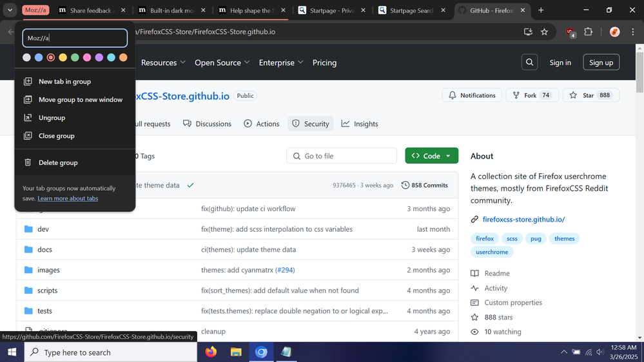Viewport: 644px width, 362px height.
Task: Click the Go to file search box
Action: pos(342,156)
